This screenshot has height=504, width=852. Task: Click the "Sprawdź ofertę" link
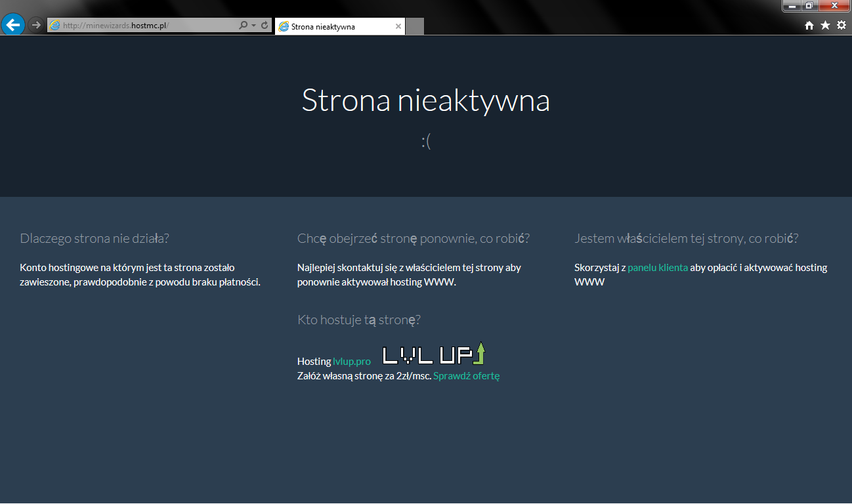pos(466,376)
